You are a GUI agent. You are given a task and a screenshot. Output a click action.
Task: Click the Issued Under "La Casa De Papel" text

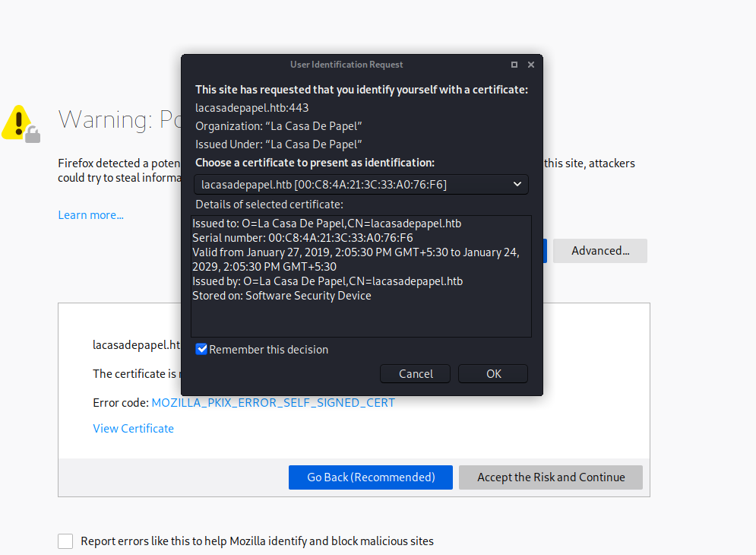click(x=279, y=144)
